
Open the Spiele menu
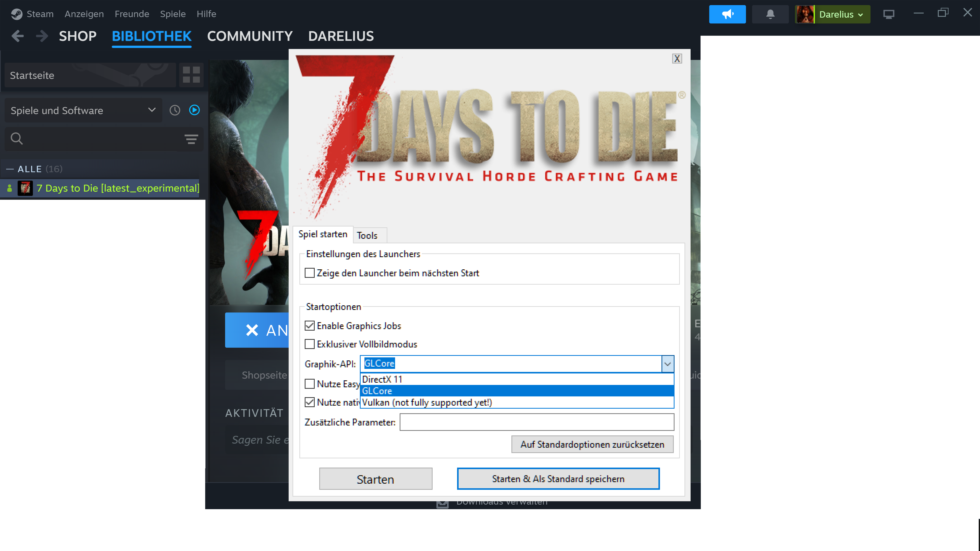click(173, 14)
